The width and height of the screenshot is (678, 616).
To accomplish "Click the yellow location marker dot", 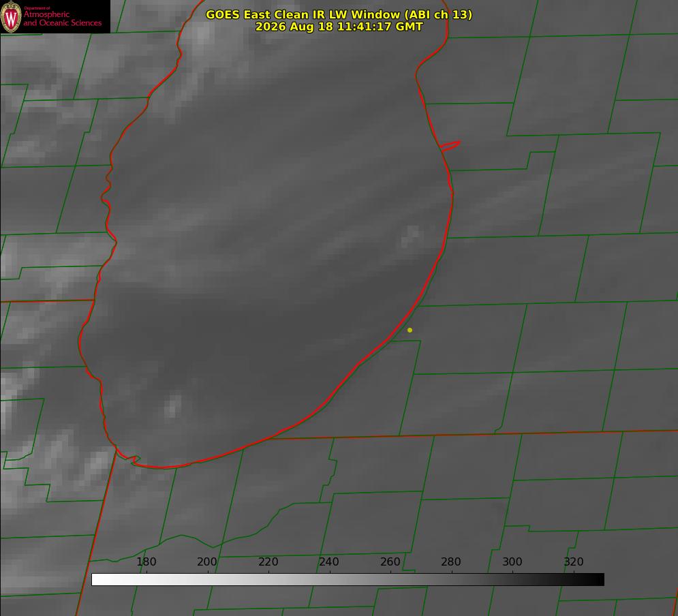I will (x=410, y=330).
